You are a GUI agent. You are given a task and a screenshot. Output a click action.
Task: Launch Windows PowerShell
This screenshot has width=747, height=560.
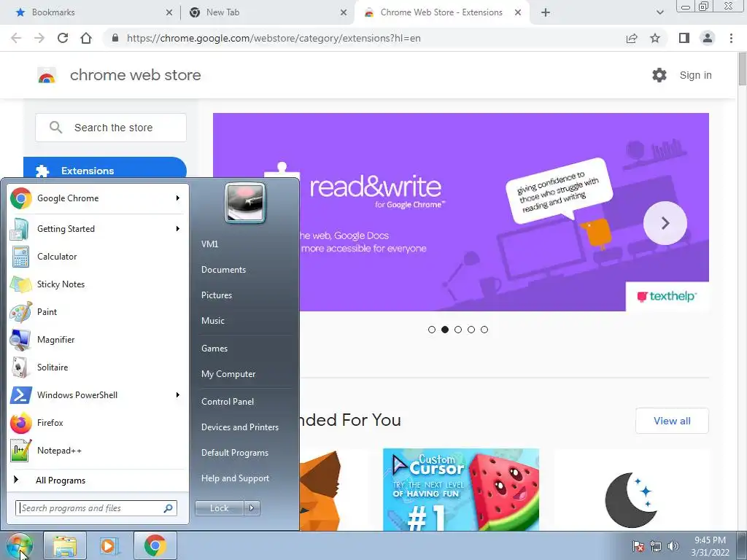pyautogui.click(x=98, y=394)
